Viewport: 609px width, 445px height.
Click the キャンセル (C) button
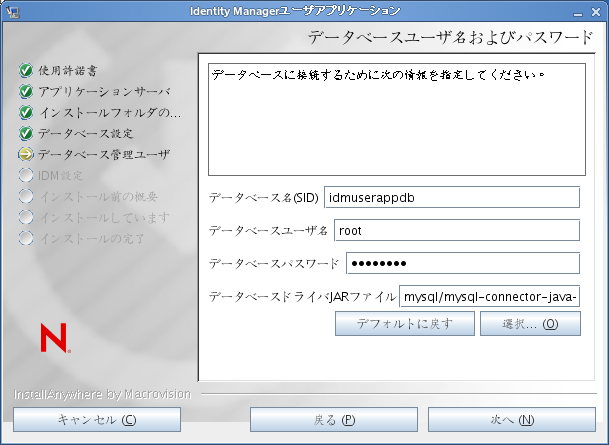click(x=97, y=419)
